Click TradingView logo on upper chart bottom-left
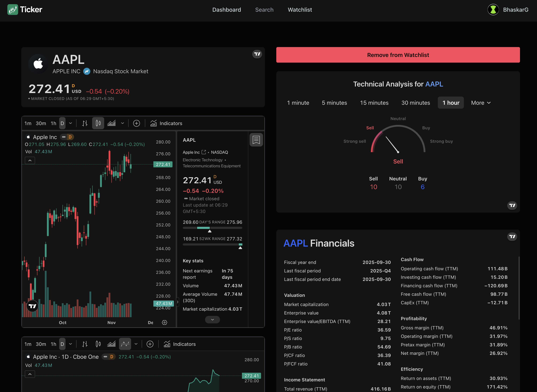537x392 pixels. 32,306
